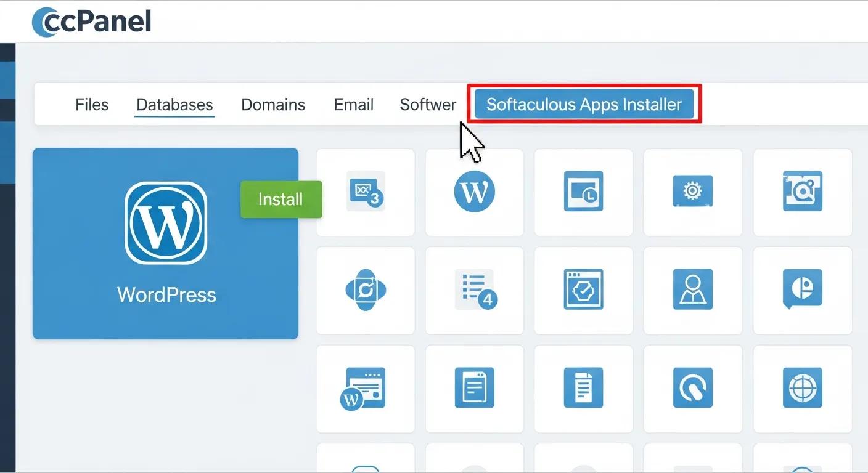Image resolution: width=868 pixels, height=473 pixels.
Task: Open the image app with badge 3
Action: click(x=366, y=192)
